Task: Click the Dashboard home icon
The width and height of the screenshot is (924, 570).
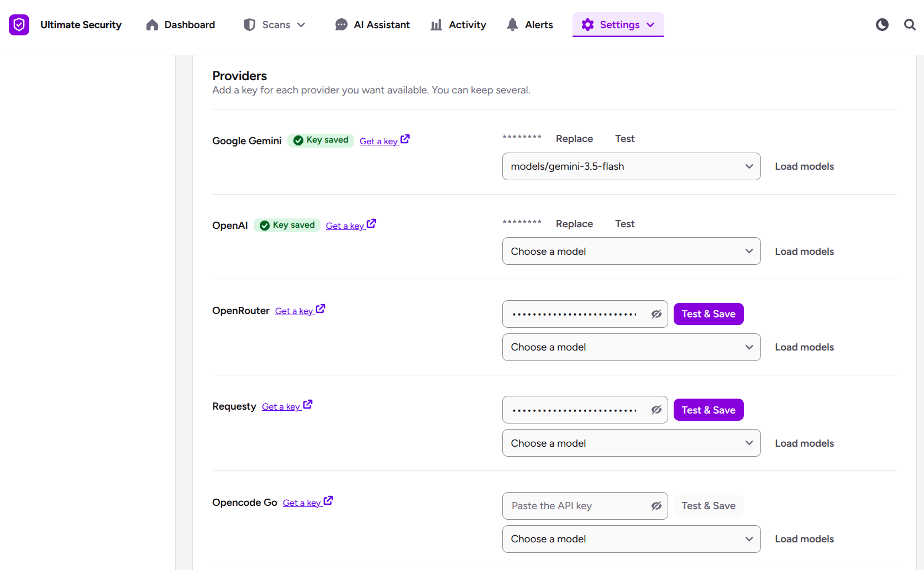Action: 152,25
